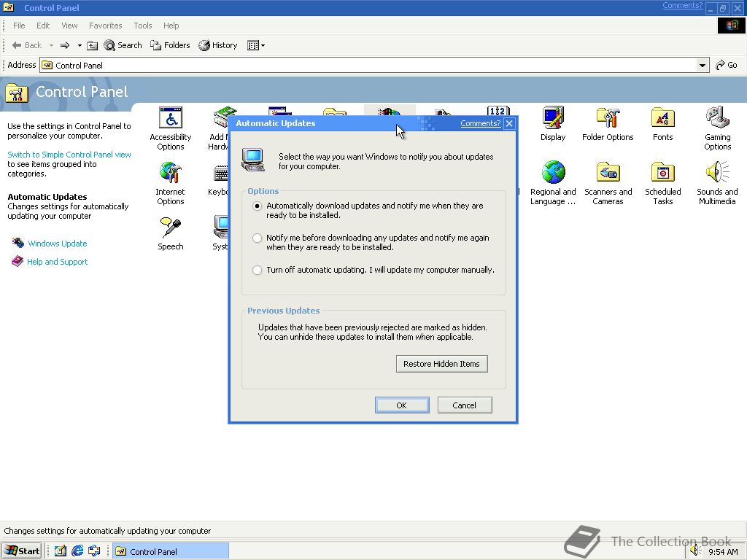Click Control Panel taskbar button
The width and height of the screenshot is (747, 560).
[171, 551]
